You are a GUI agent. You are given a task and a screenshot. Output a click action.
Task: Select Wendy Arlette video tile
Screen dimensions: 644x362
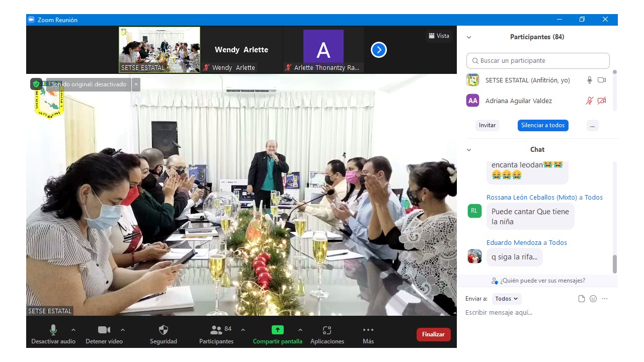(x=242, y=50)
